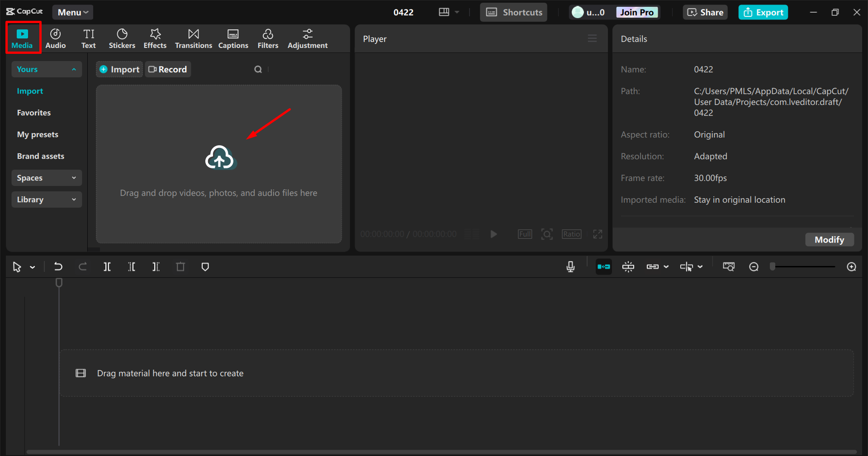Click the Split tool
The height and width of the screenshot is (456, 868).
point(107,267)
